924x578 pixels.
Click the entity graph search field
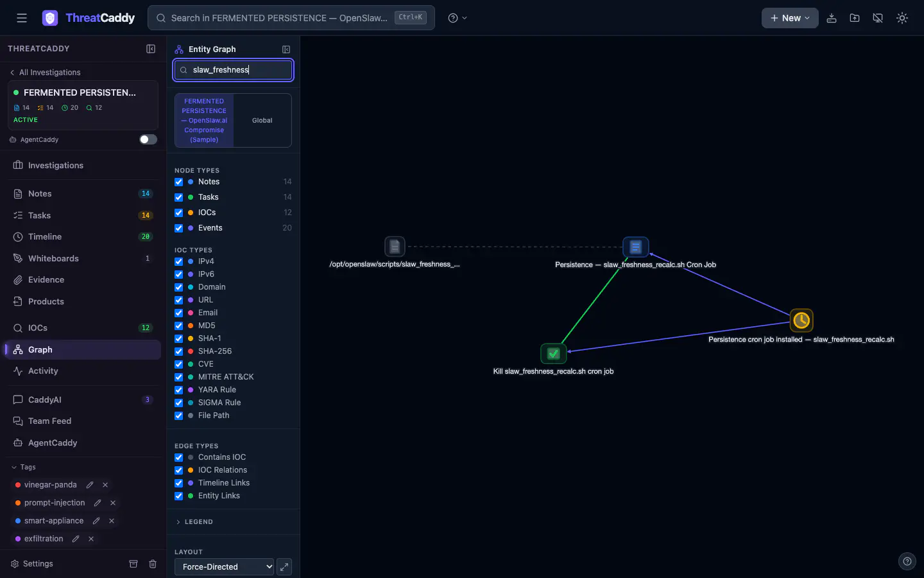tap(234, 70)
